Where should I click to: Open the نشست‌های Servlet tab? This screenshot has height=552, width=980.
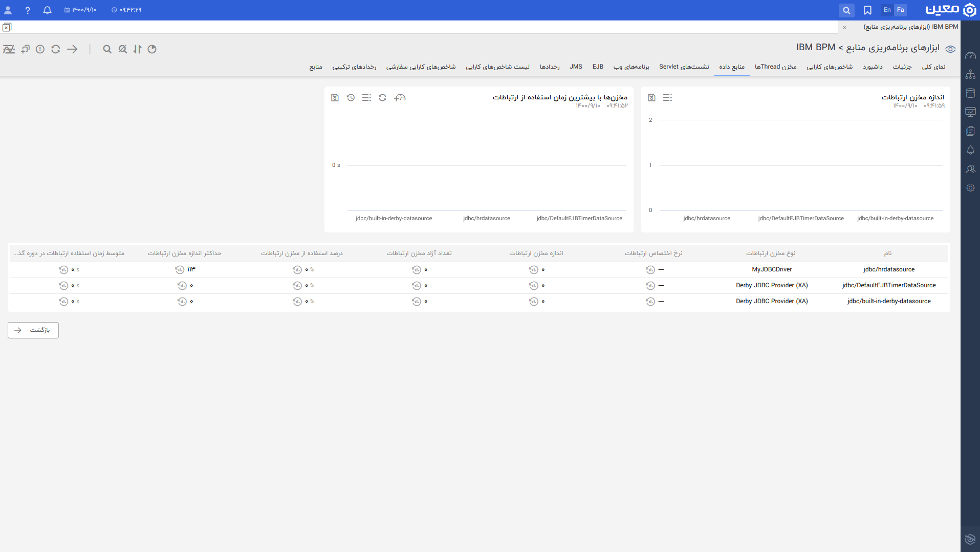[x=684, y=67]
